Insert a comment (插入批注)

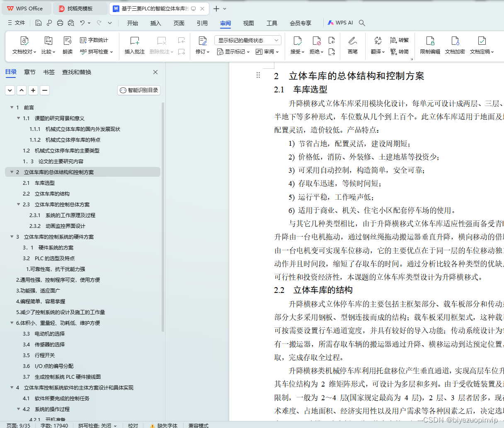tap(135, 46)
